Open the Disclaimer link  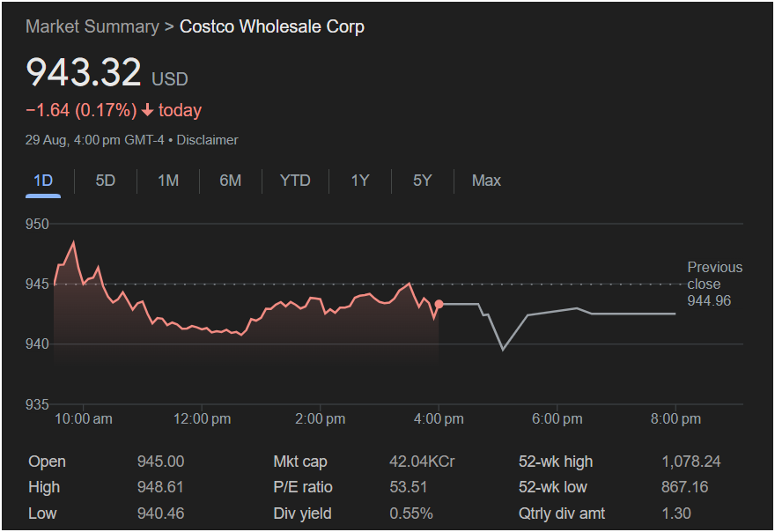[208, 140]
